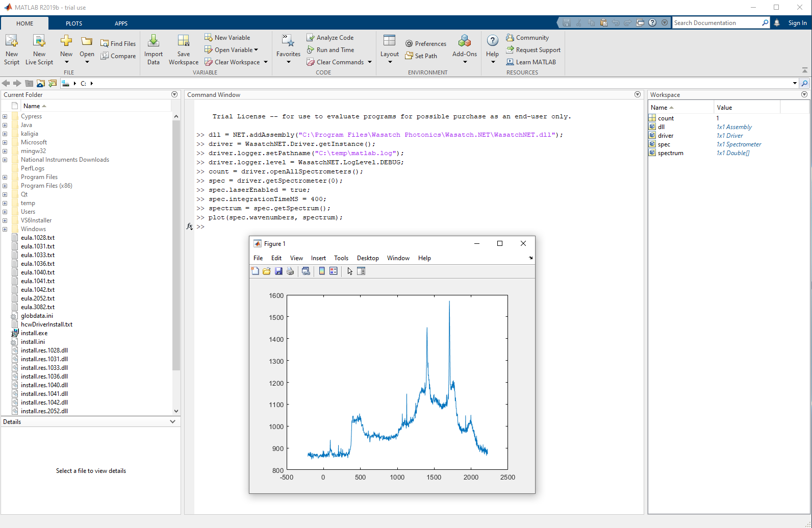The height and width of the screenshot is (528, 812).
Task: Open notifications bell
Action: (x=777, y=22)
